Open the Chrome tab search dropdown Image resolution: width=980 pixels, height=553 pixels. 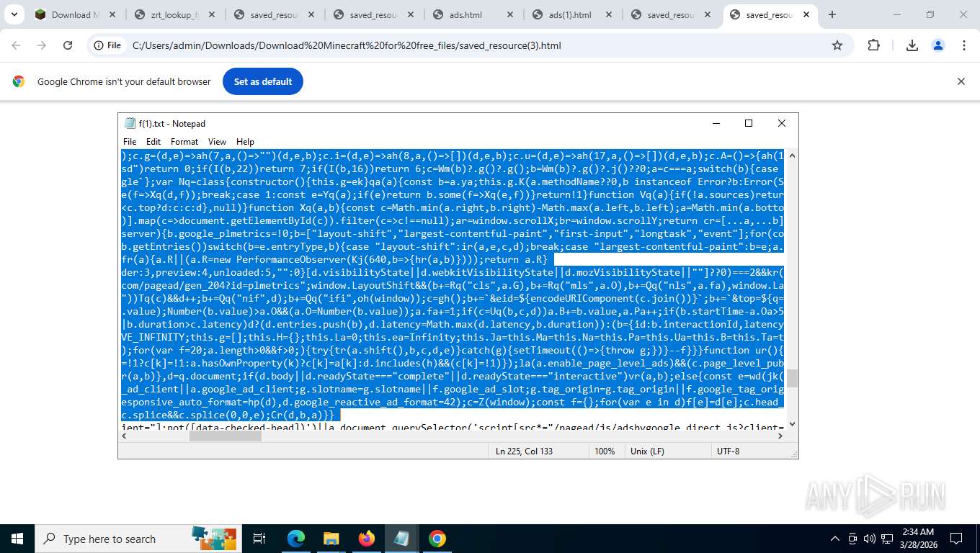(x=14, y=14)
